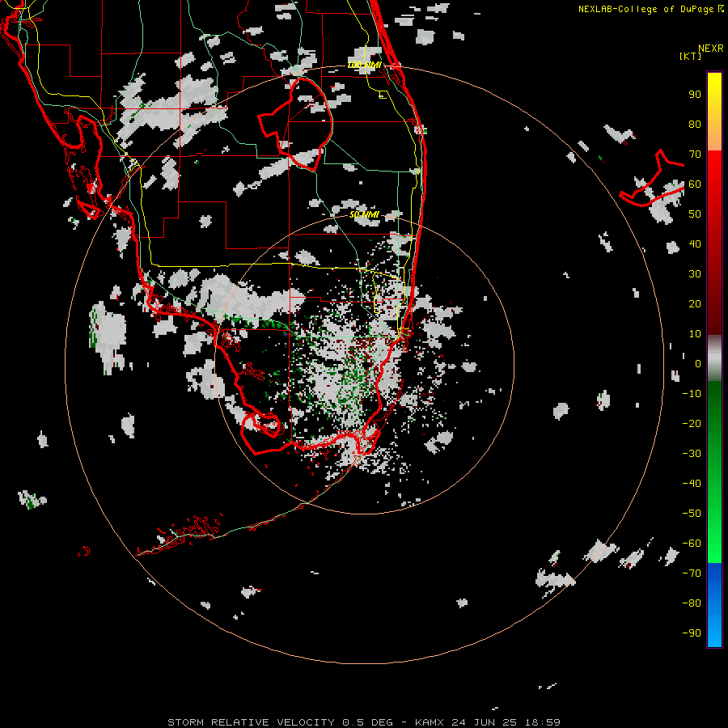
Task: Click the -50 scale label
Action: 692,514
